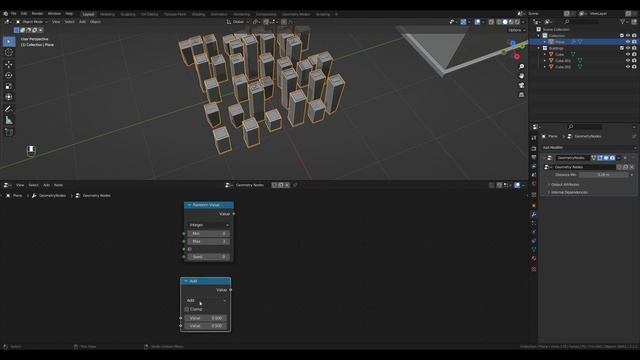Screen dimensions: 640x360
Task: Hide Cube.001 with its eye icon
Action: [628, 60]
